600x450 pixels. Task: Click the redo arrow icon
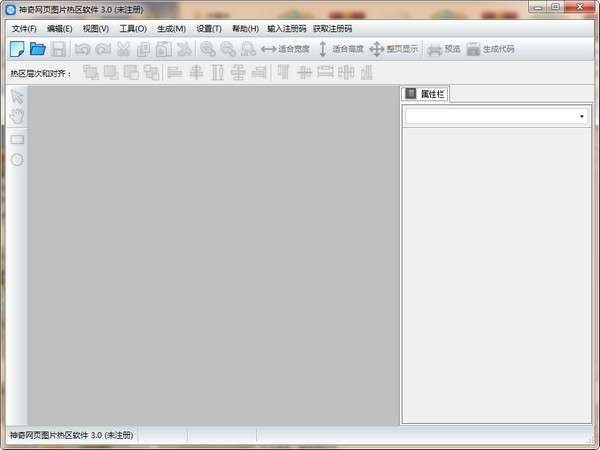click(x=103, y=49)
